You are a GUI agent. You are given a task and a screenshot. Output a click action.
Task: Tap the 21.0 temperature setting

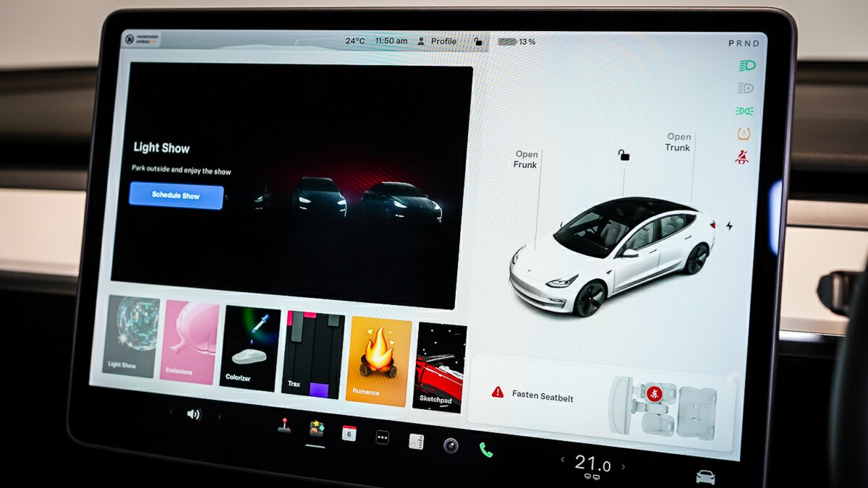[592, 463]
